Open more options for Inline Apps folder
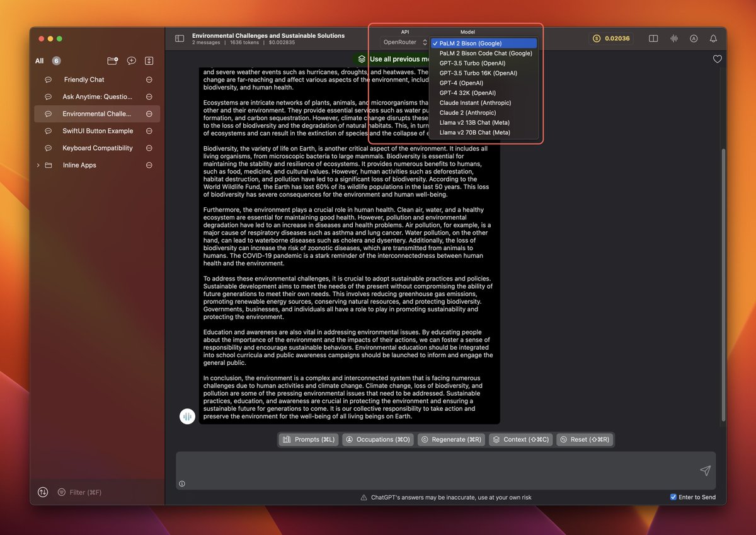The width and height of the screenshot is (756, 535). 149,165
